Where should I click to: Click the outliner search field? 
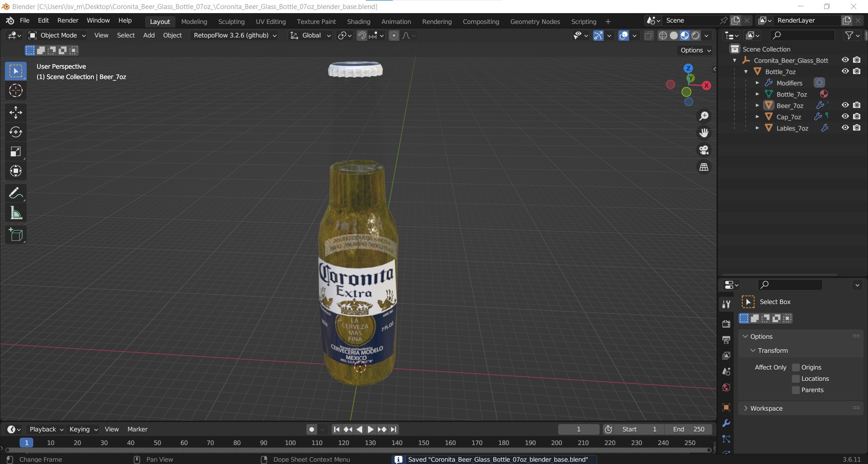click(x=802, y=36)
